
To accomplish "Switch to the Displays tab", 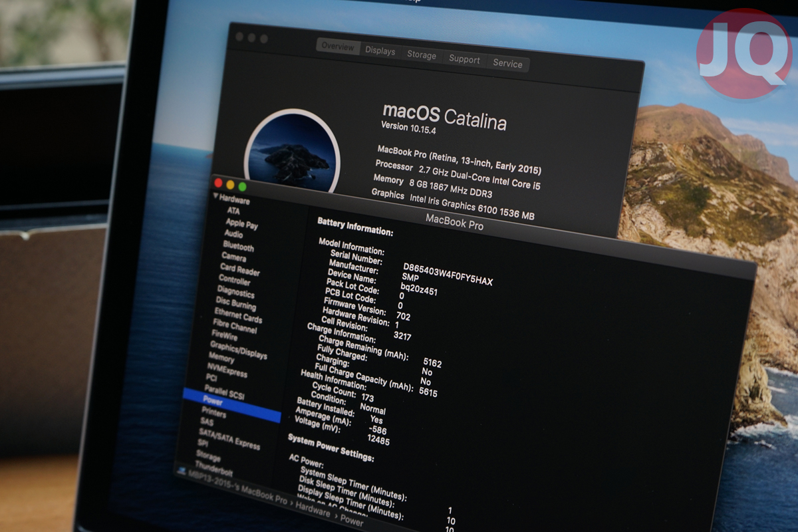I will (x=380, y=51).
